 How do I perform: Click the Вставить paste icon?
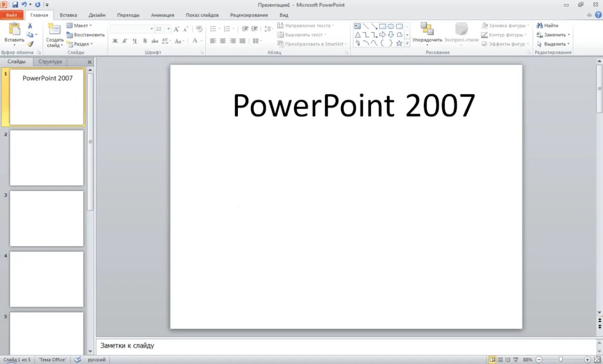(x=14, y=29)
